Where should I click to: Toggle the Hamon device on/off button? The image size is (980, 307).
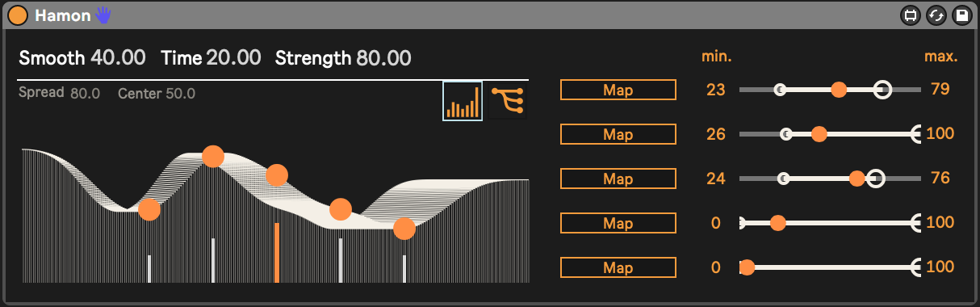tap(17, 15)
